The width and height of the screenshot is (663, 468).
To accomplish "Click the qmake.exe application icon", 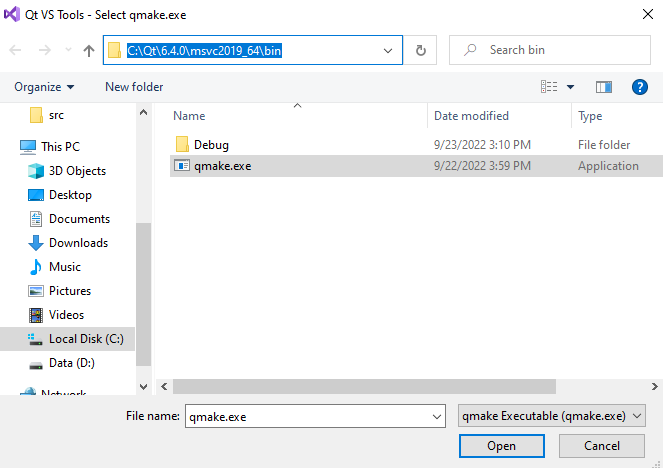I will pyautogui.click(x=182, y=166).
